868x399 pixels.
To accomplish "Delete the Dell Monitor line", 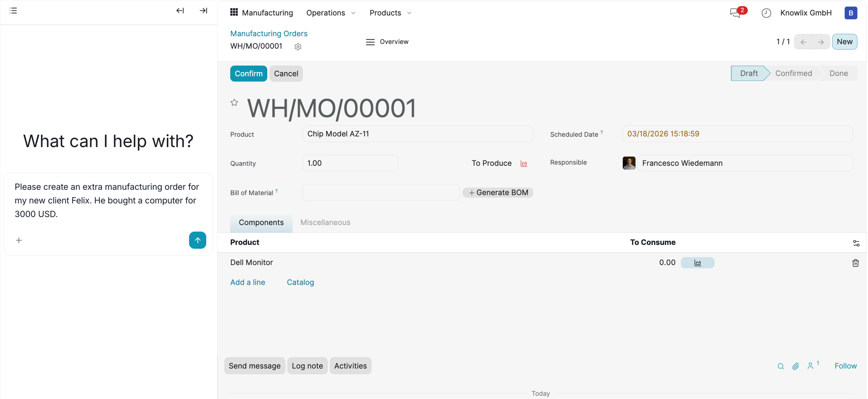I will pyautogui.click(x=855, y=263).
